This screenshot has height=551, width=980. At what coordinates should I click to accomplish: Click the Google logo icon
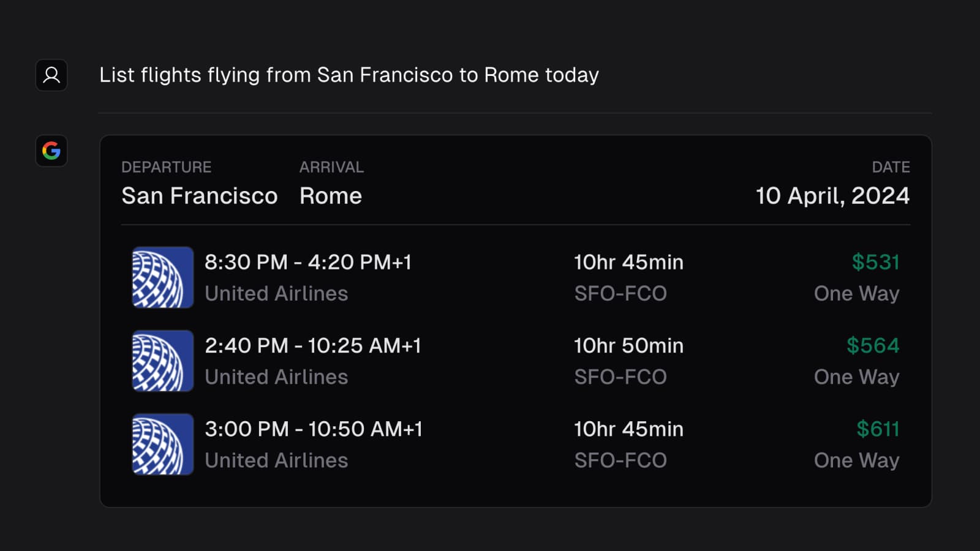click(x=51, y=151)
